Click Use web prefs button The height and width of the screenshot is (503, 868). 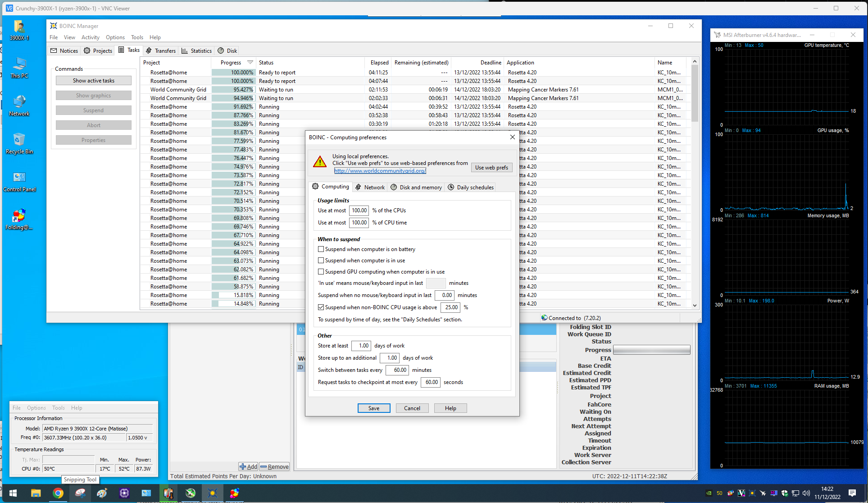(491, 168)
